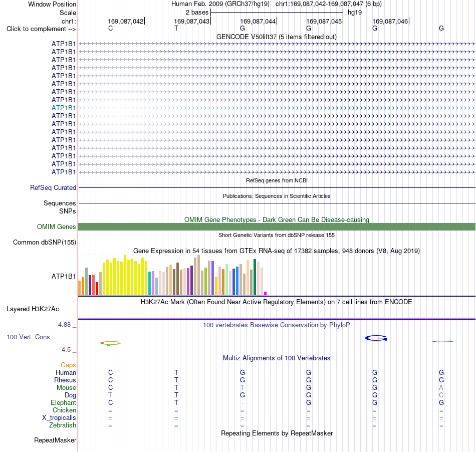
Task: Click the purple Layered H3K27Ac signal line
Action: 277,319
